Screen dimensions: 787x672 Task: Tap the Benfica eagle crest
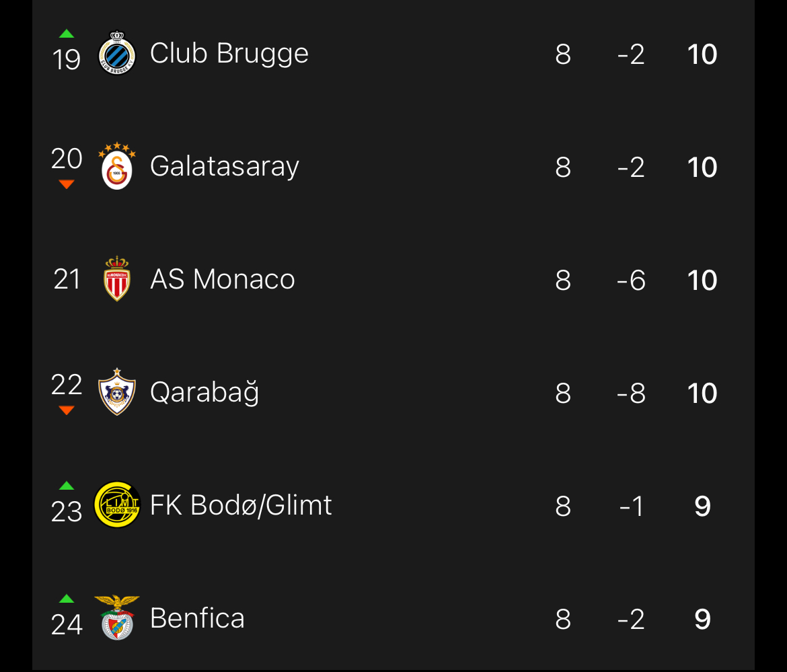click(117, 617)
